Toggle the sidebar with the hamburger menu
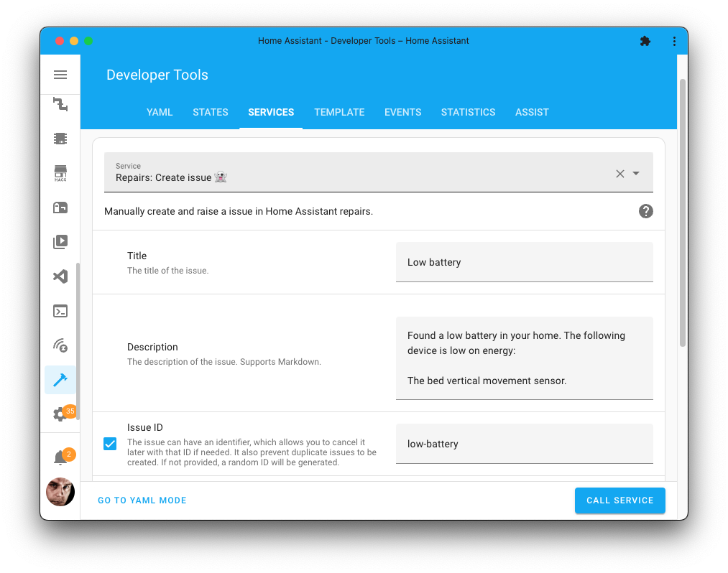Viewport: 728px width, 573px height. point(60,75)
